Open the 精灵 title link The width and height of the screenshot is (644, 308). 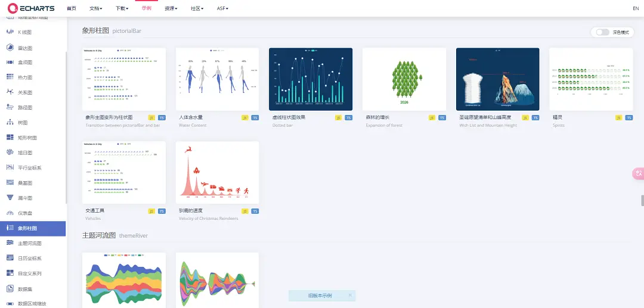pos(558,118)
